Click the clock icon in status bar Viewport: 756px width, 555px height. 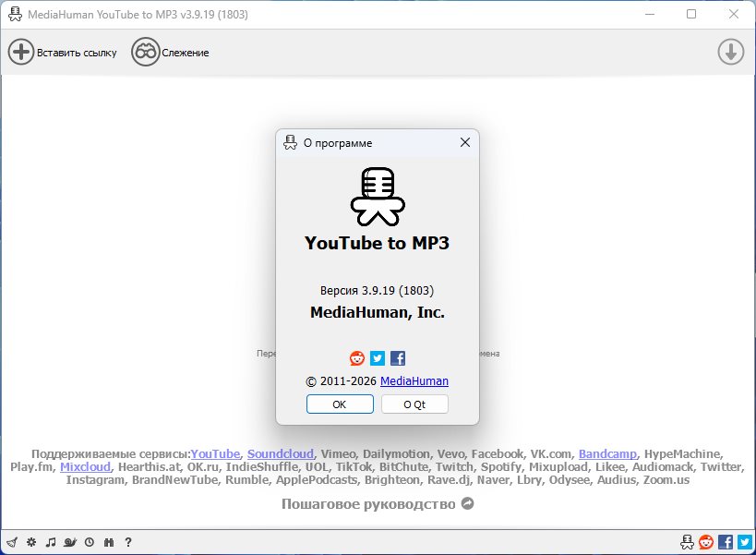pos(90,542)
